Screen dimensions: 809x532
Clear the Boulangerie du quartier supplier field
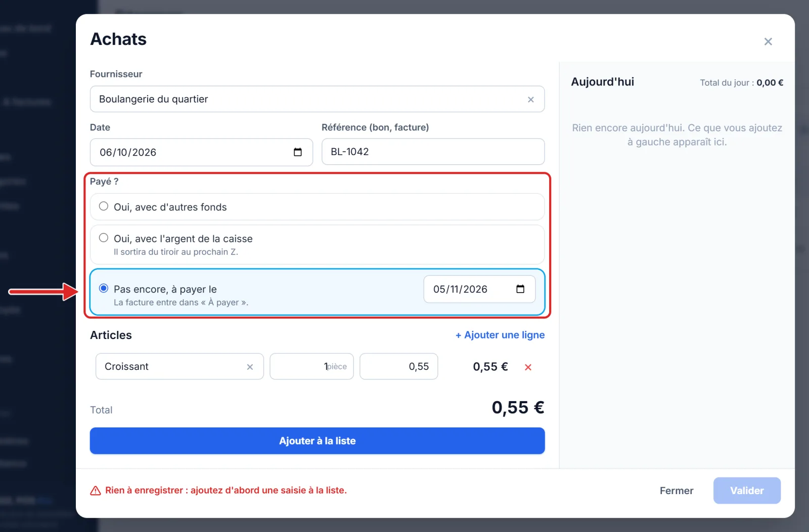(x=530, y=100)
